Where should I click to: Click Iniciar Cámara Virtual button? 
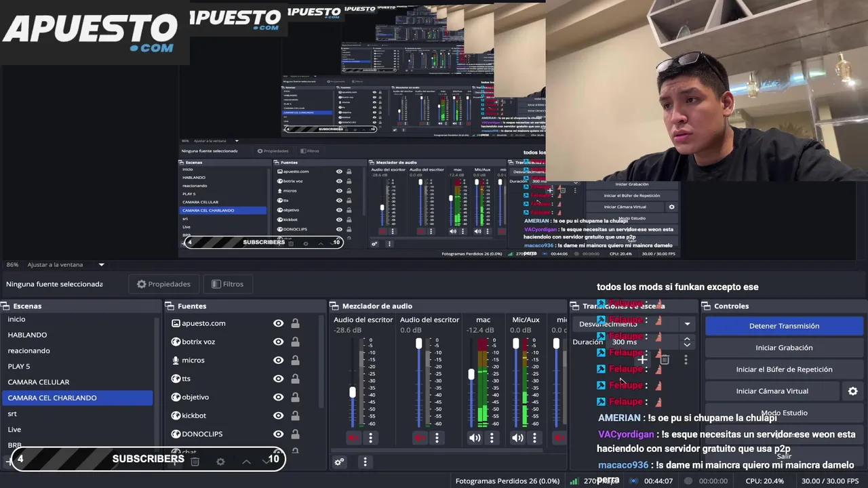click(772, 391)
